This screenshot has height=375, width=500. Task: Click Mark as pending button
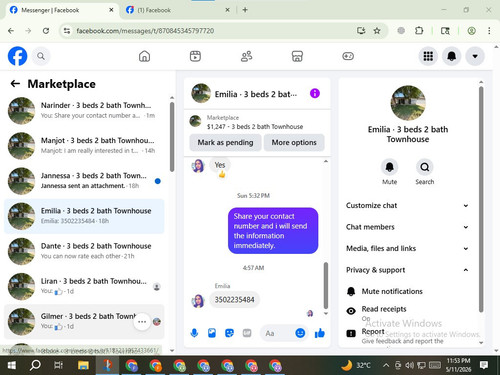tap(225, 142)
